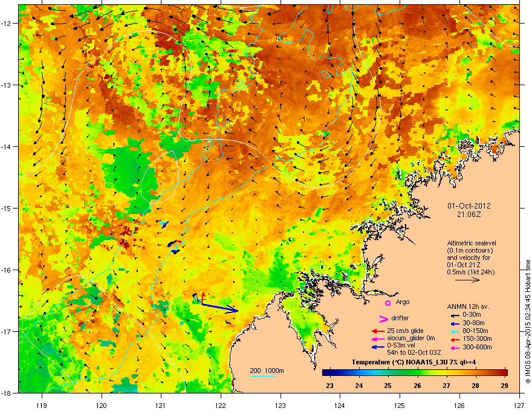Click longitude tick label '123'

[281, 405]
